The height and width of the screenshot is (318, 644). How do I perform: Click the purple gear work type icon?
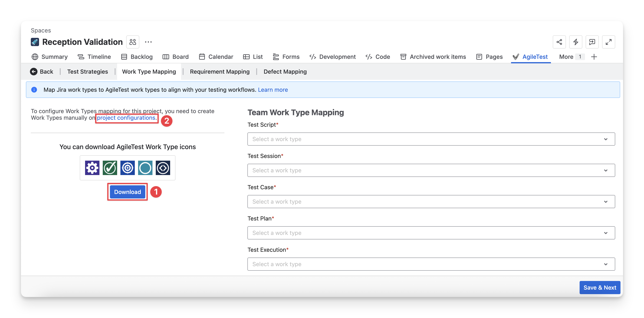click(92, 168)
